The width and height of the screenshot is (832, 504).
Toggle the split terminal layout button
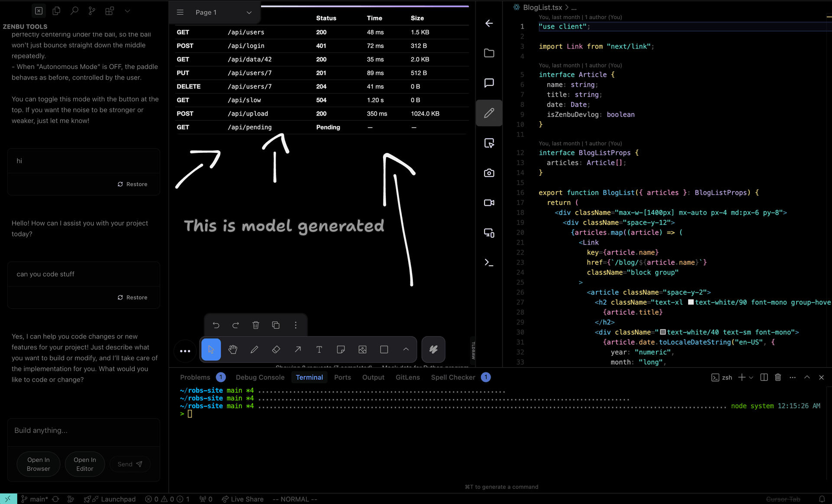click(x=764, y=378)
